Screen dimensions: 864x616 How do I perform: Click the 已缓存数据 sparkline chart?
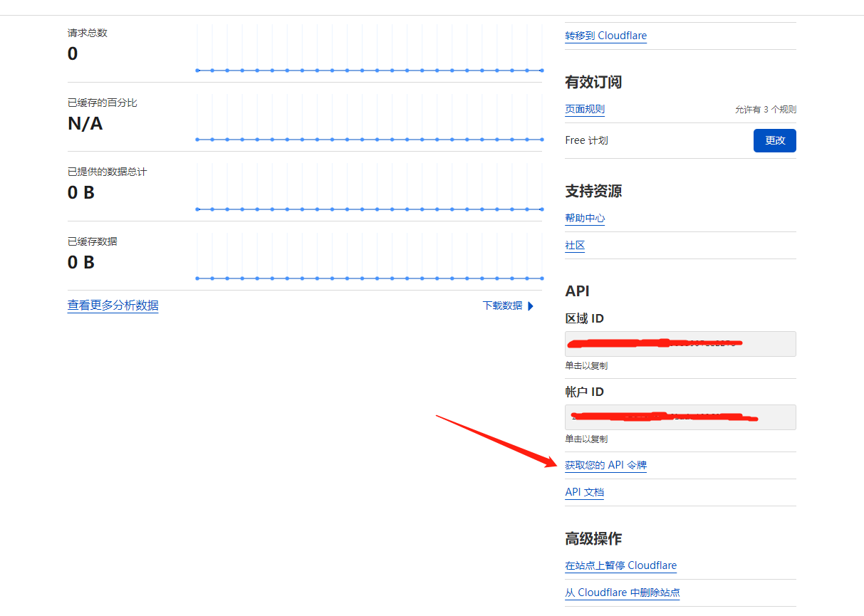click(369, 258)
